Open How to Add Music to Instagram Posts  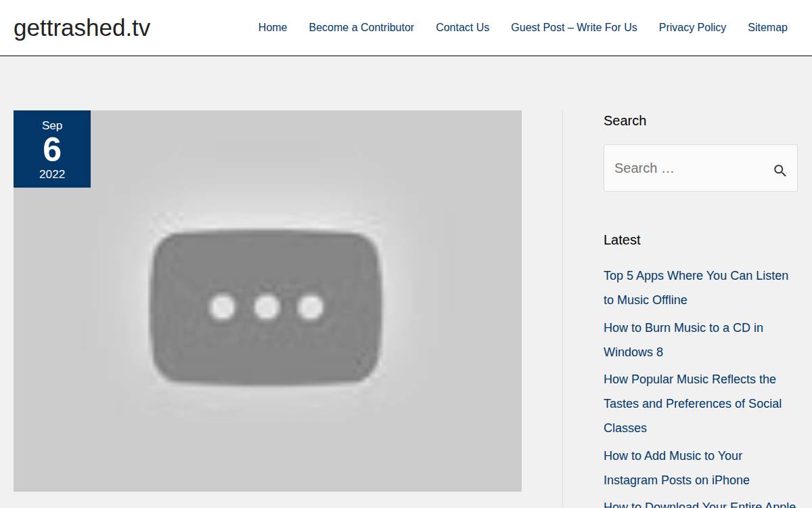[x=677, y=468]
